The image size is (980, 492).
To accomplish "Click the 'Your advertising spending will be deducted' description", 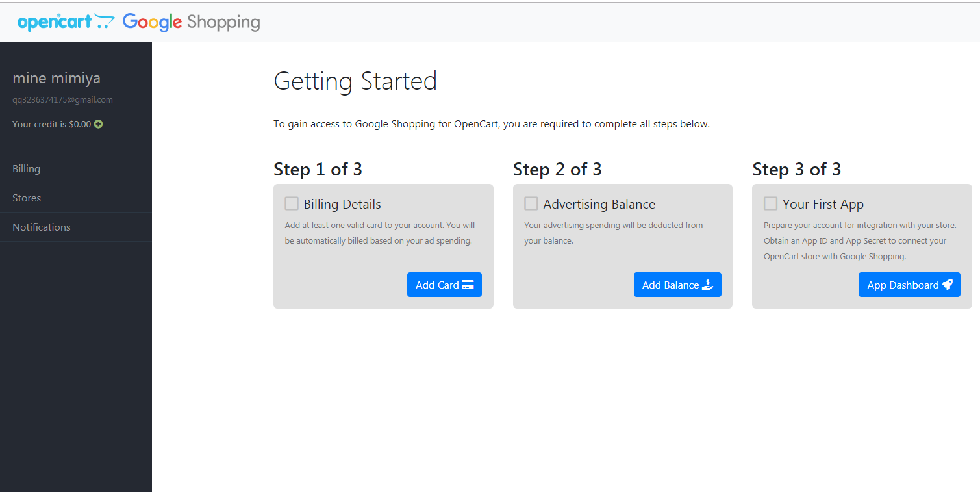I will tap(614, 233).
